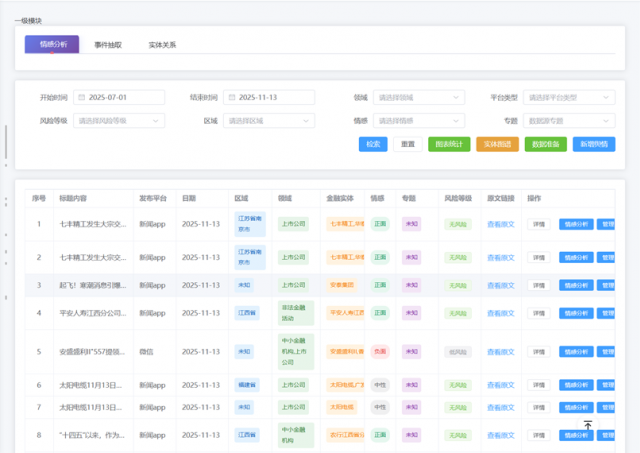Screen dimensions: 640x453
Task: Open the 专题 dropdown
Action: coord(569,120)
